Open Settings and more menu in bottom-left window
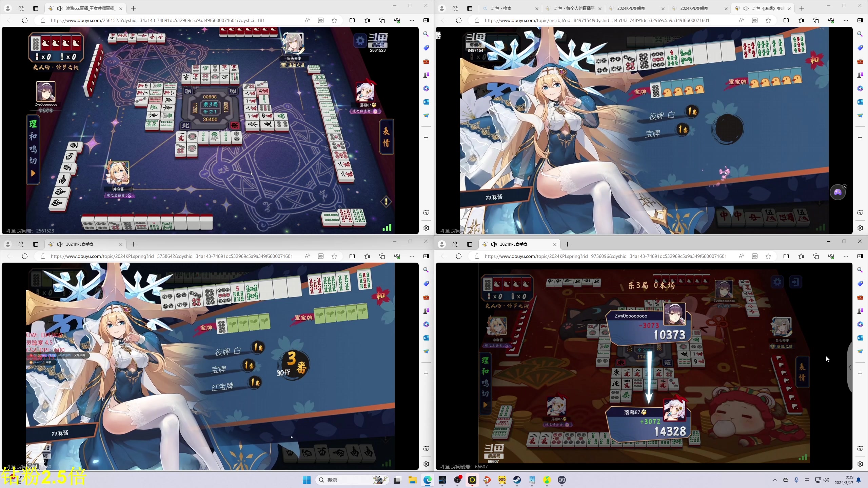868x488 pixels. [412, 256]
